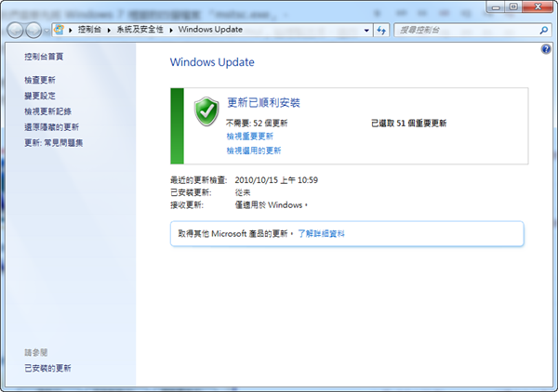This screenshot has width=558, height=392.
Task: Open Help via the blue question mark icon
Action: (x=546, y=49)
